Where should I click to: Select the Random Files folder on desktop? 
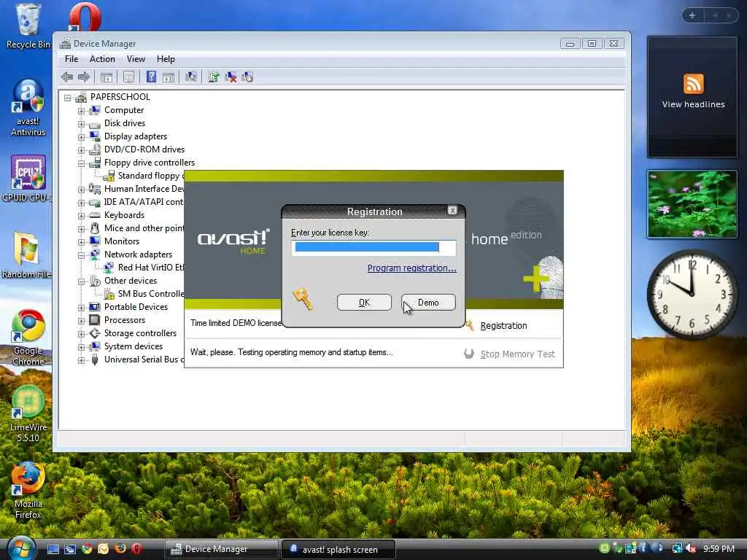click(27, 254)
